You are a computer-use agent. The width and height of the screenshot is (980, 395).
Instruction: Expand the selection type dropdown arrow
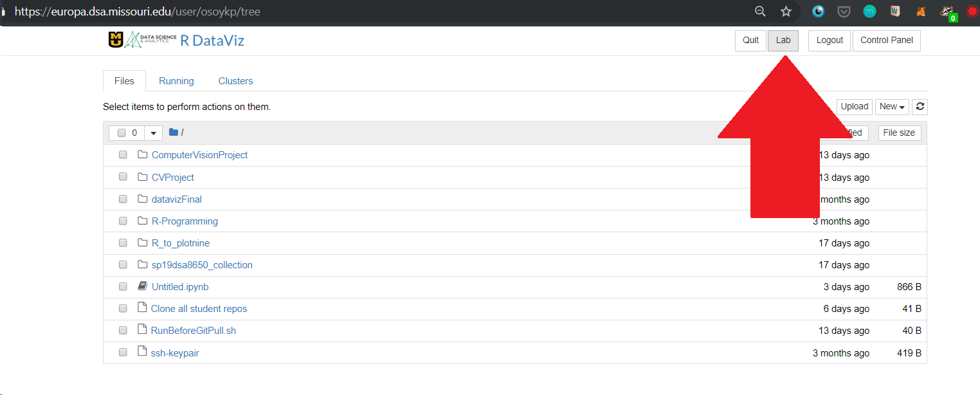[x=153, y=133]
